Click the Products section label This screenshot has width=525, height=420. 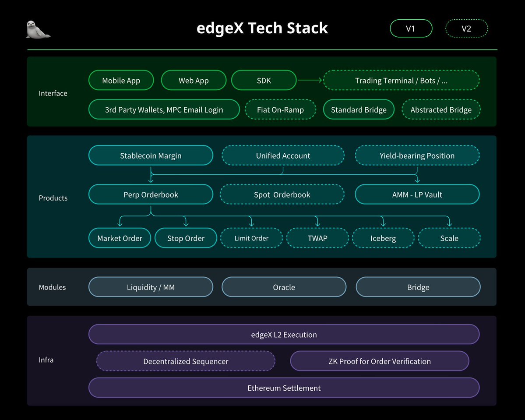[x=53, y=198]
